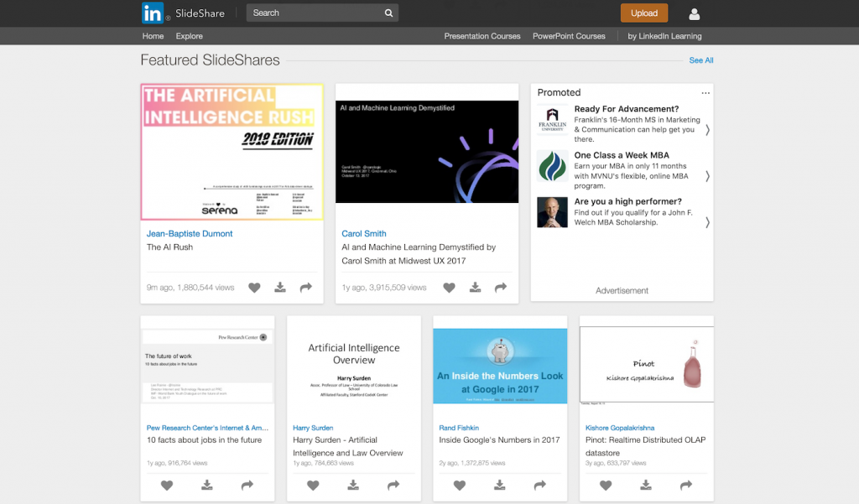The image size is (859, 504).
Task: Share Harry Surden's AI and Law slideshare
Action: [x=393, y=485]
